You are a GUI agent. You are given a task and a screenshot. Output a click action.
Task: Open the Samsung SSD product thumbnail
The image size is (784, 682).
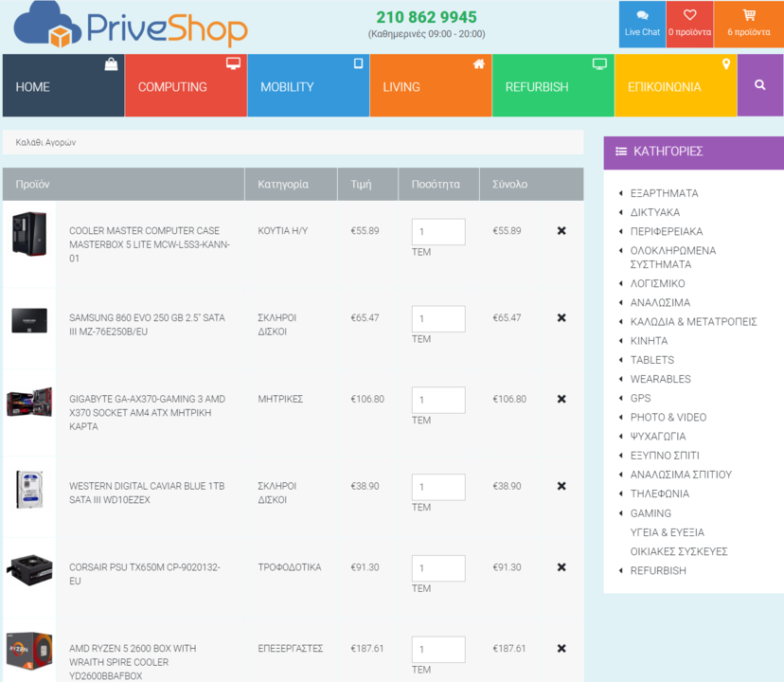pos(29,320)
